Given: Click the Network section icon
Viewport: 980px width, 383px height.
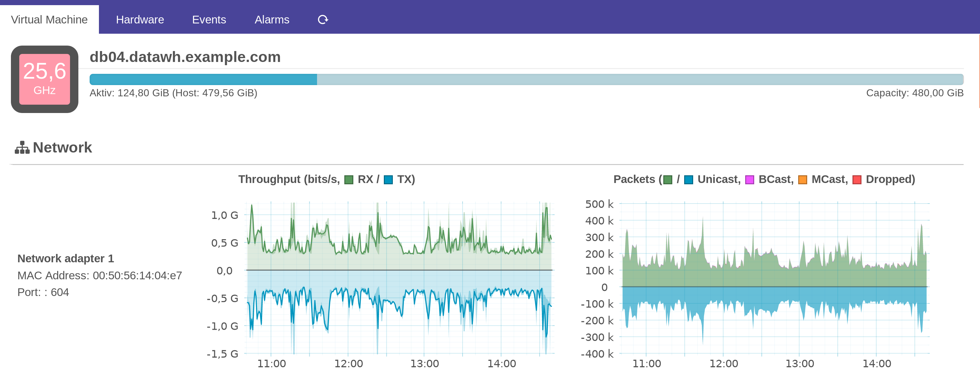Looking at the screenshot, I should (22, 148).
